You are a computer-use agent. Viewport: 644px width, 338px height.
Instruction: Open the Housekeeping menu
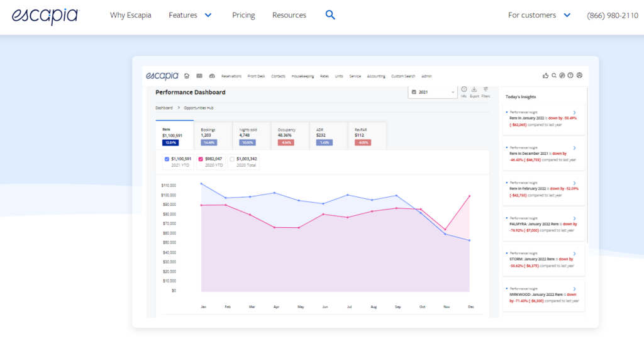pyautogui.click(x=303, y=77)
